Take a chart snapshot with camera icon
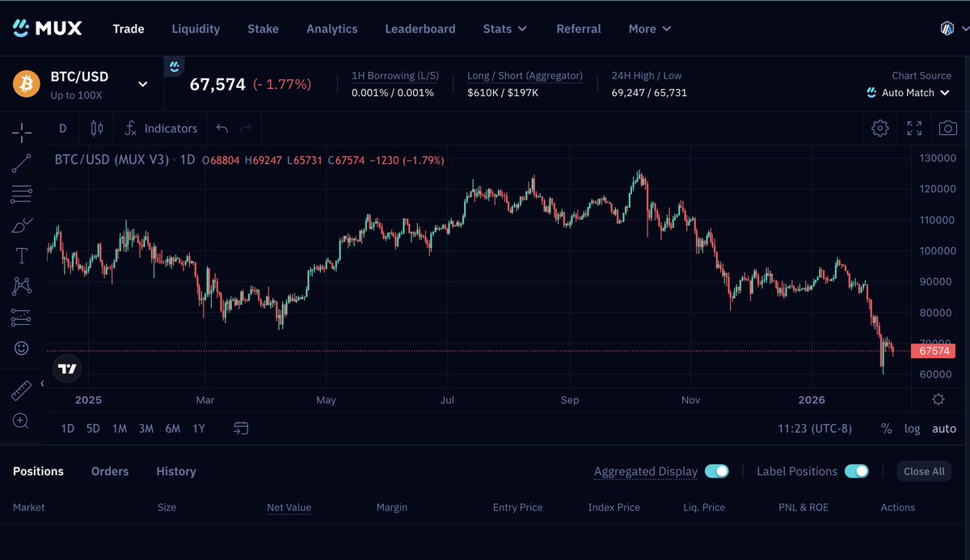The image size is (970, 560). [948, 128]
